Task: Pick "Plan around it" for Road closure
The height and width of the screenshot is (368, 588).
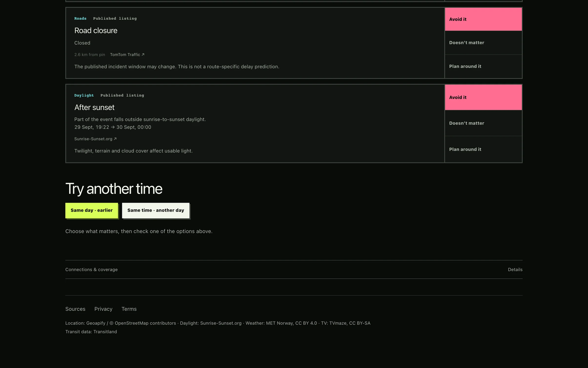Action: [x=483, y=66]
